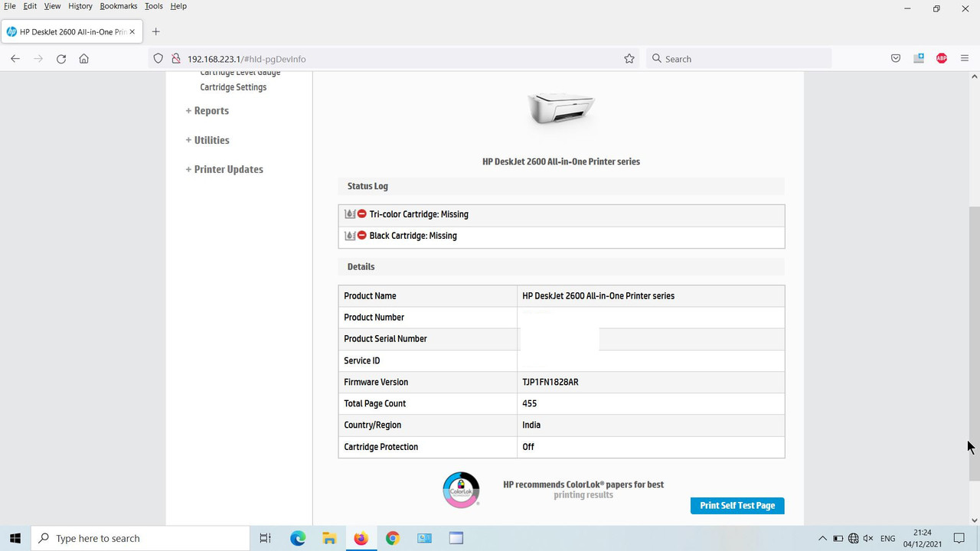Screen dimensions: 980x551
Task: Click the Black Cartridge: Missing status
Action: pyautogui.click(x=413, y=236)
